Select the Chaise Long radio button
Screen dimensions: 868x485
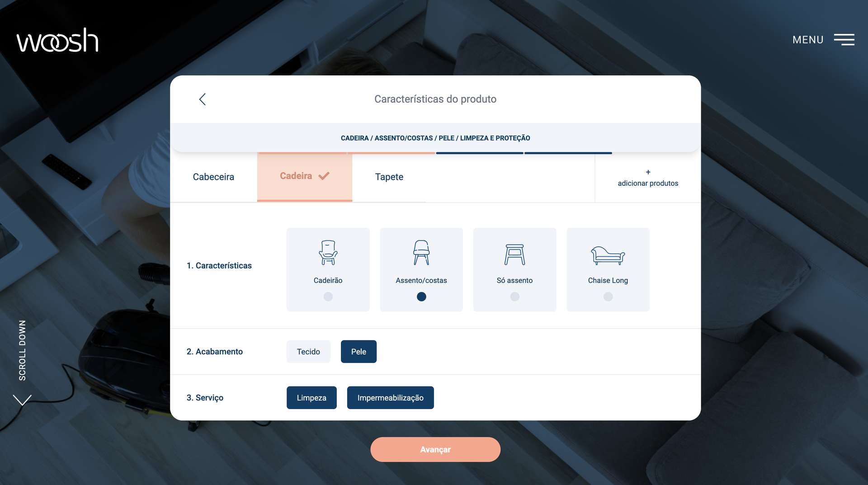coord(608,297)
